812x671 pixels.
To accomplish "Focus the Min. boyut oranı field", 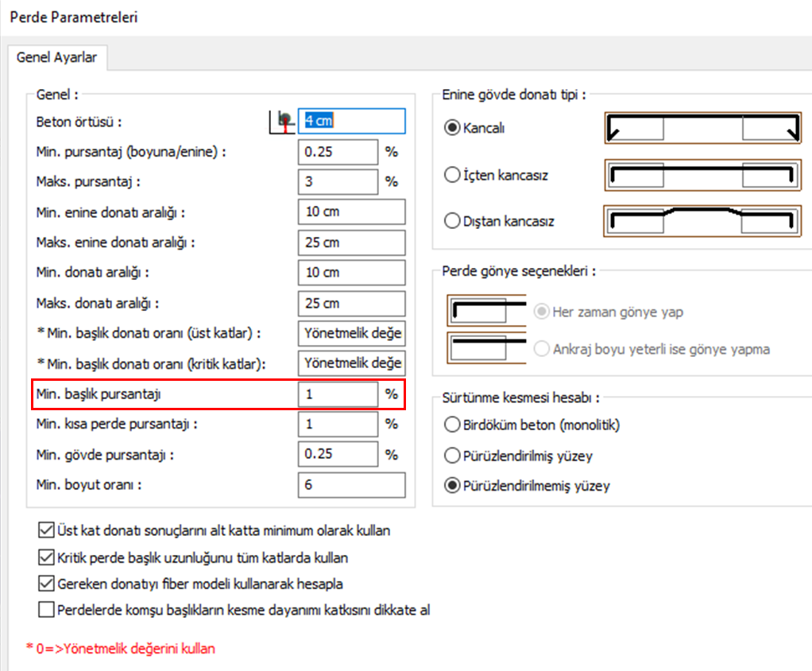I will [x=351, y=485].
